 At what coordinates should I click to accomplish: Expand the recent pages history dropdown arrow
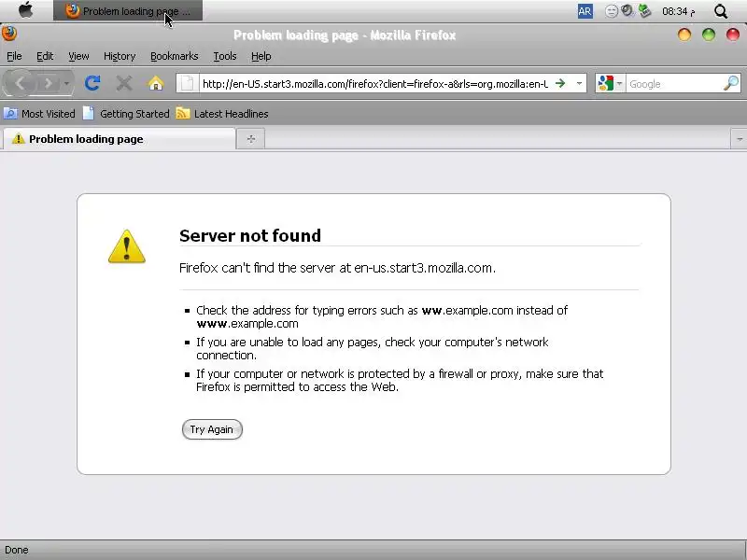click(66, 84)
